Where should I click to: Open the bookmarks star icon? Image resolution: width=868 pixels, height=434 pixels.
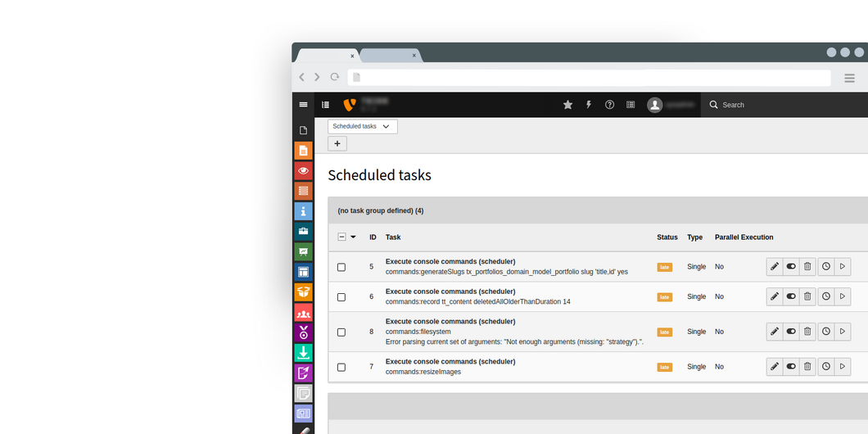[x=567, y=105]
